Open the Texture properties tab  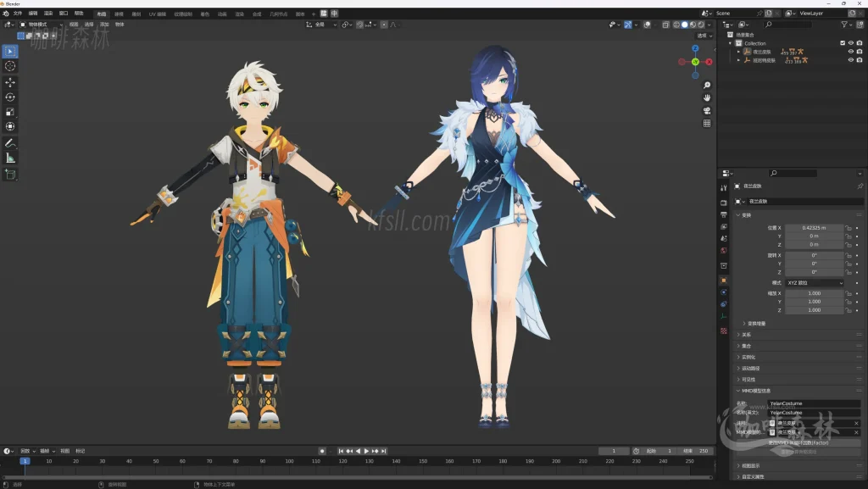pos(724,331)
